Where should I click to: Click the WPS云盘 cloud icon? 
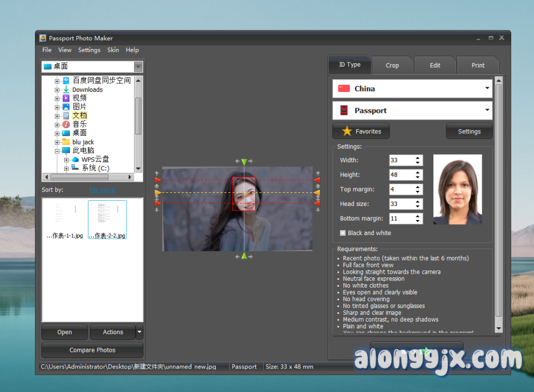[75, 160]
